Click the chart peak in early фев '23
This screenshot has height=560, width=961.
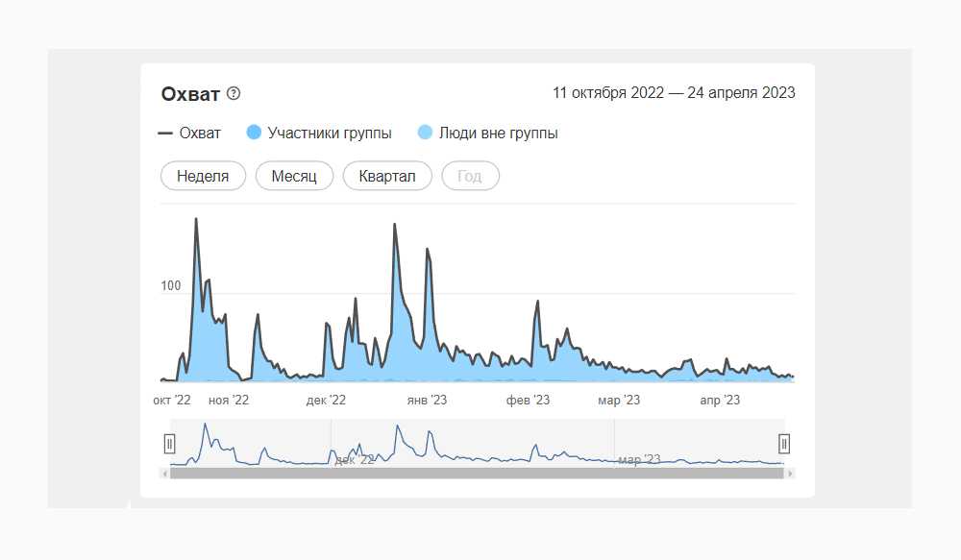click(x=537, y=302)
